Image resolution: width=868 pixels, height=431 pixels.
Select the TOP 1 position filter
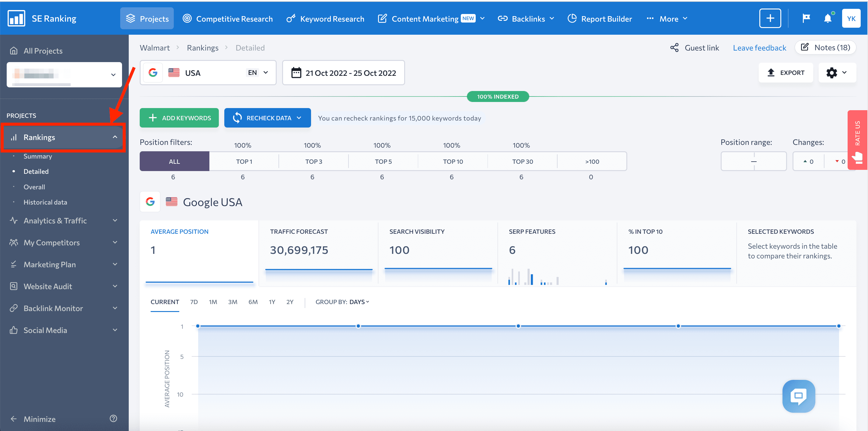[x=244, y=161]
